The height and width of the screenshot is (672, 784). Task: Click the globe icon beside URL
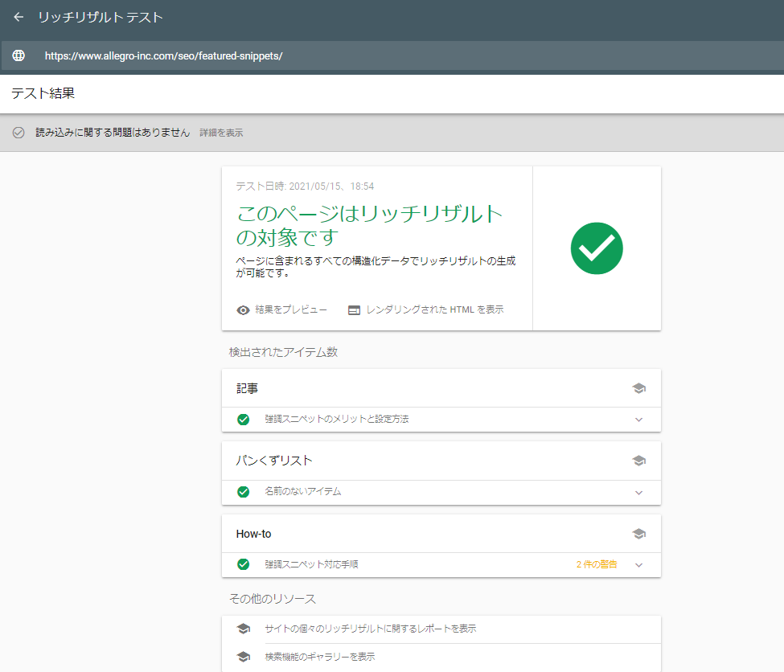click(x=18, y=56)
